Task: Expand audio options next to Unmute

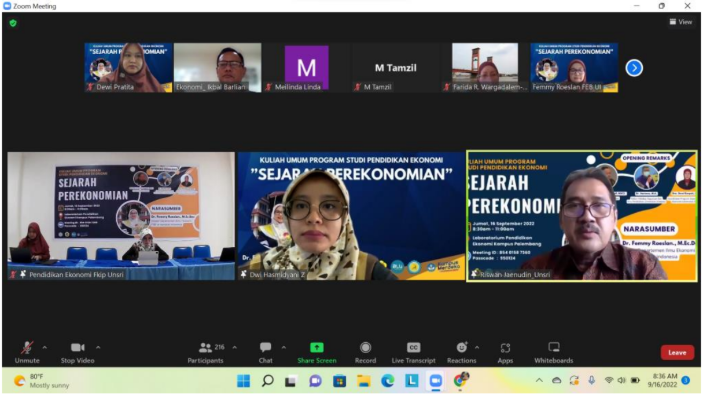Action: tap(44, 348)
